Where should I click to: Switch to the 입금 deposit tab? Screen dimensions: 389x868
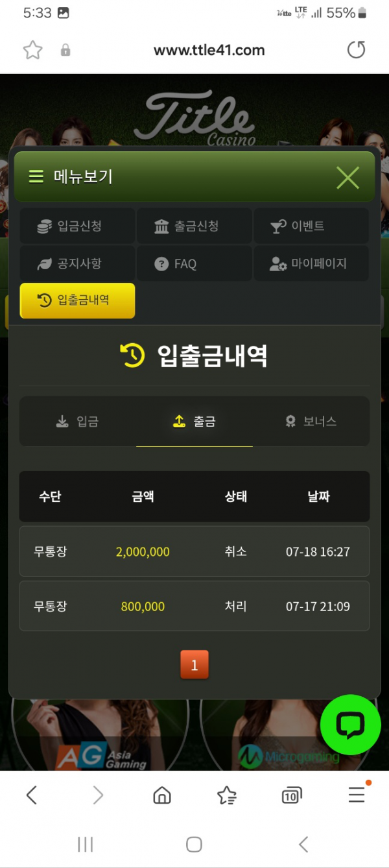[78, 422]
